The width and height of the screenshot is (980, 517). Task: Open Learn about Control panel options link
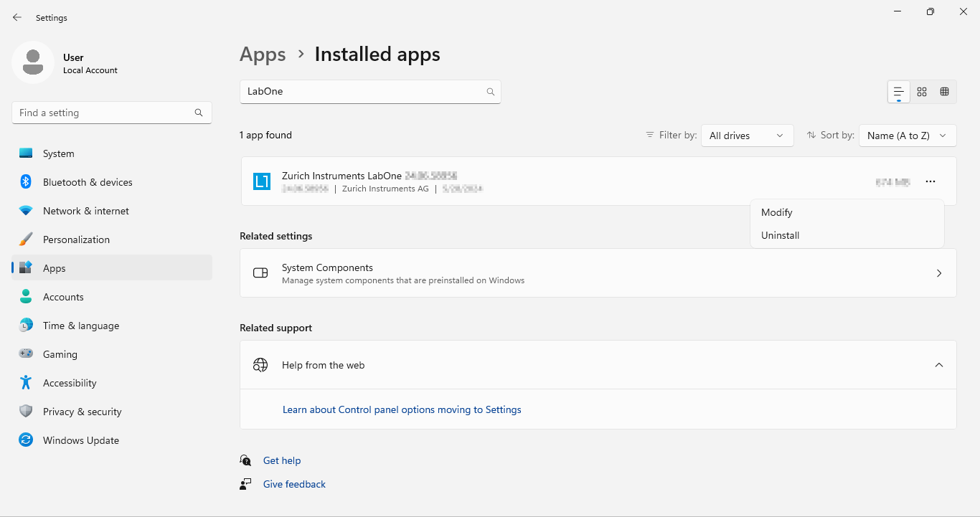pyautogui.click(x=402, y=409)
